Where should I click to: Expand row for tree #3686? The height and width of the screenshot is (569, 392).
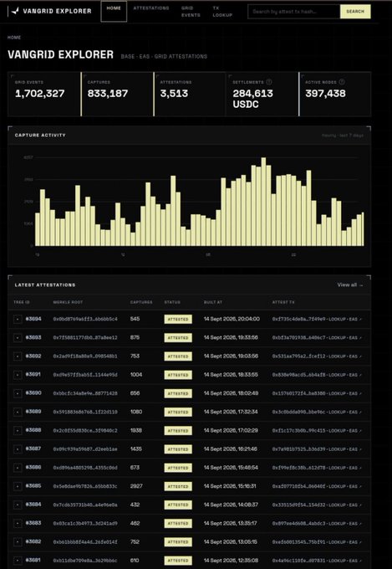[x=18, y=468]
